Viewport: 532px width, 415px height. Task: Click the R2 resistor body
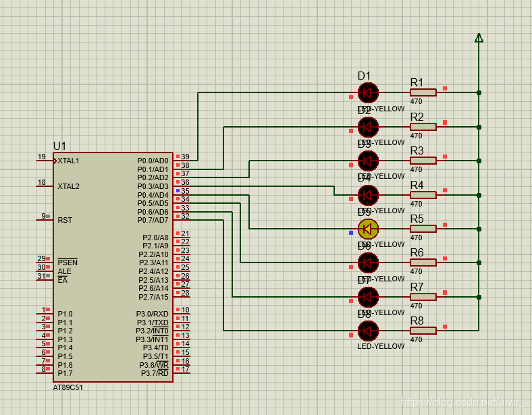point(423,127)
